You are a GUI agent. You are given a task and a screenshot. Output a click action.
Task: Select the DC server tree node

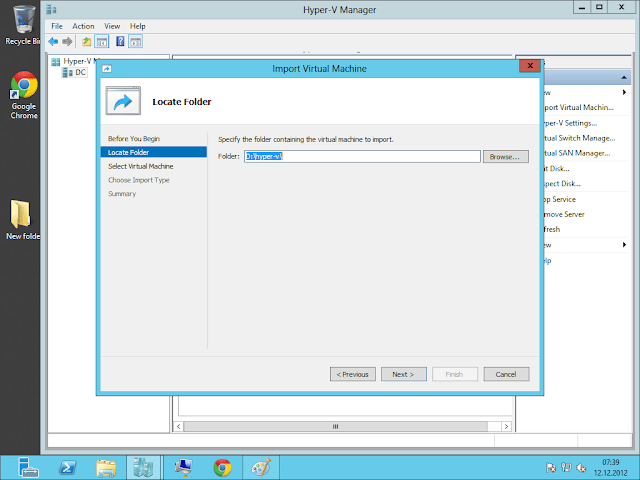pos(80,72)
